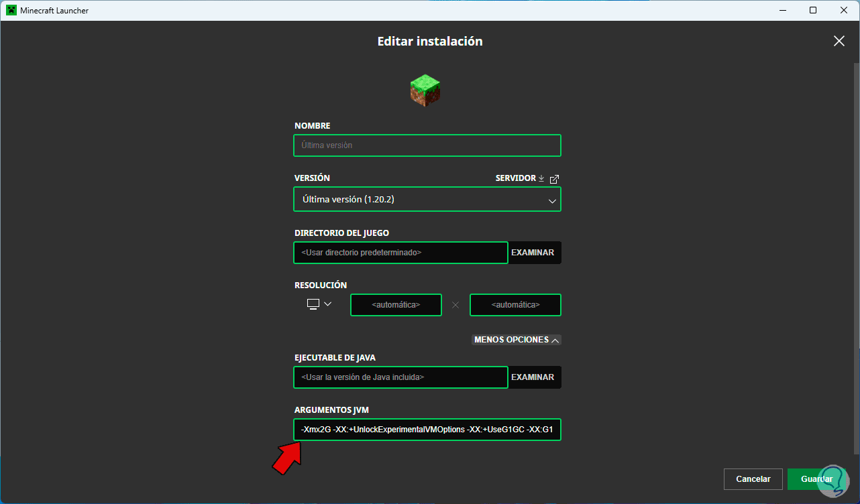Click the "ARGUMENTOS JVM" label

(332, 410)
